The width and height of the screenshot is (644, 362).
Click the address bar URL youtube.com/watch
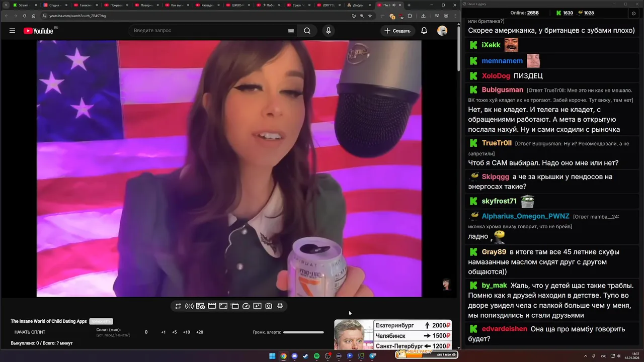coord(77,16)
